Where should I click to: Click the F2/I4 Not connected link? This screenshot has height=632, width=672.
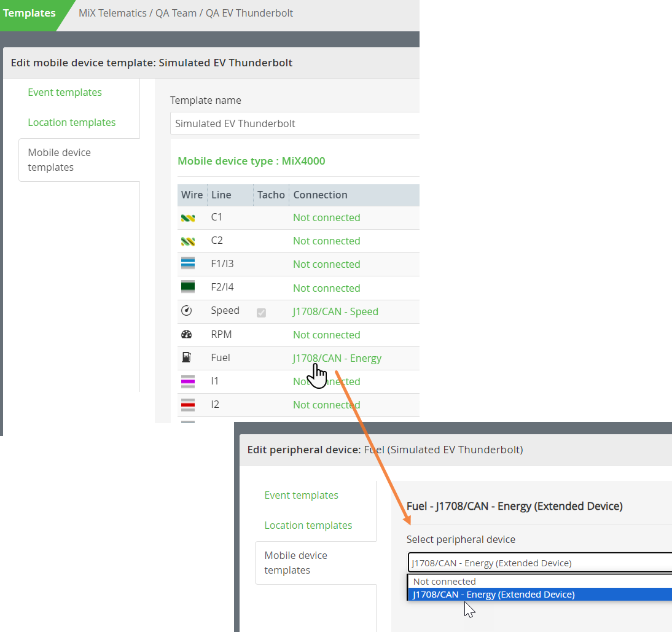pos(327,288)
